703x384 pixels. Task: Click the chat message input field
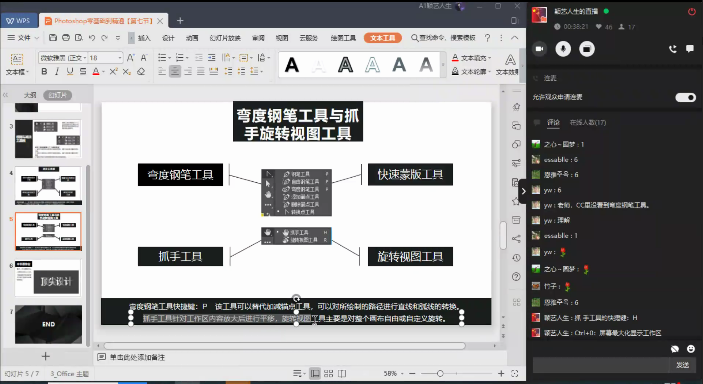pyautogui.click(x=601, y=365)
